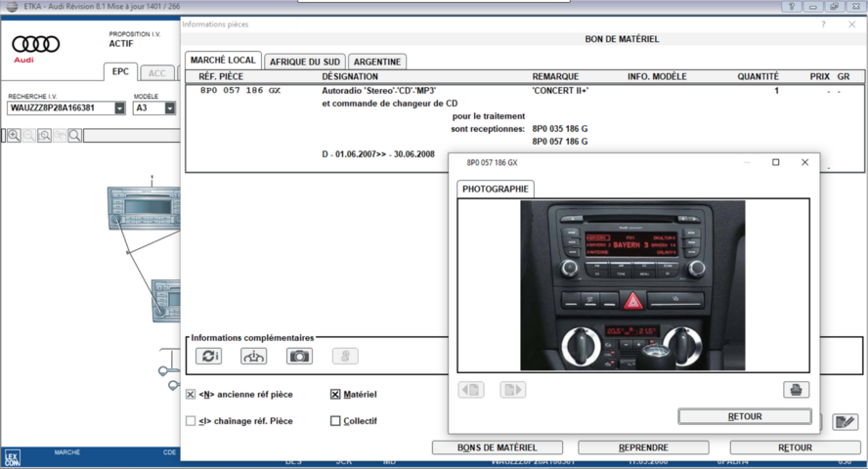Screen dimensions: 868x469
Task: Click the VIN search input field
Action: coord(61,107)
